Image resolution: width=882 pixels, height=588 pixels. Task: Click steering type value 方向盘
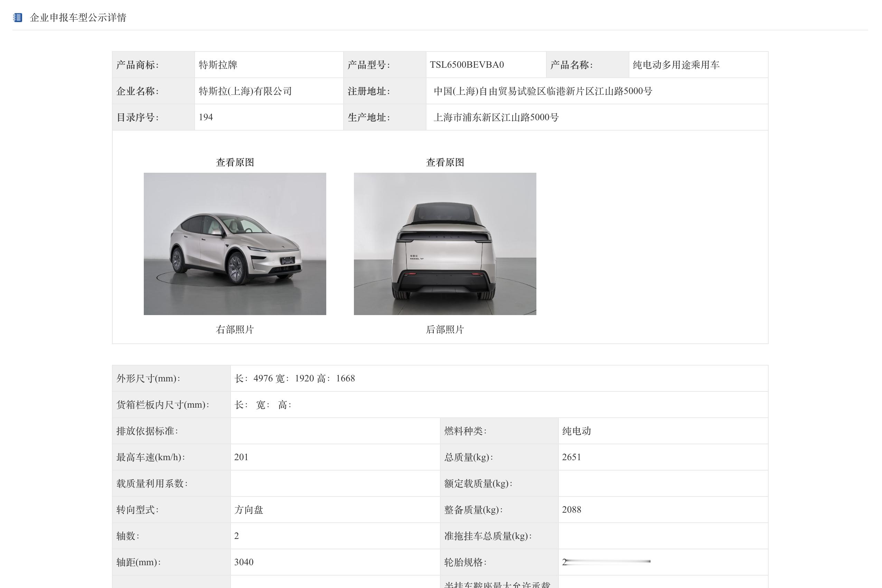pos(249,510)
